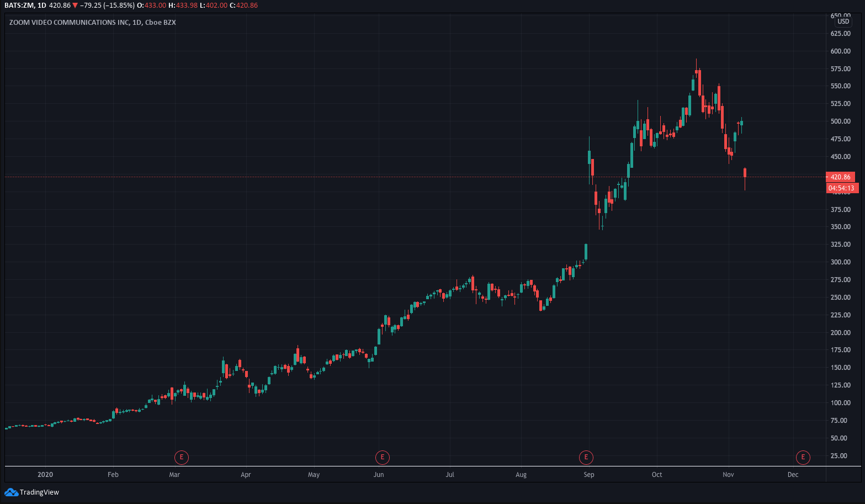Click the −79.25 (−15.85%) change value
Viewport: 865px width, 504px height.
coord(107,6)
